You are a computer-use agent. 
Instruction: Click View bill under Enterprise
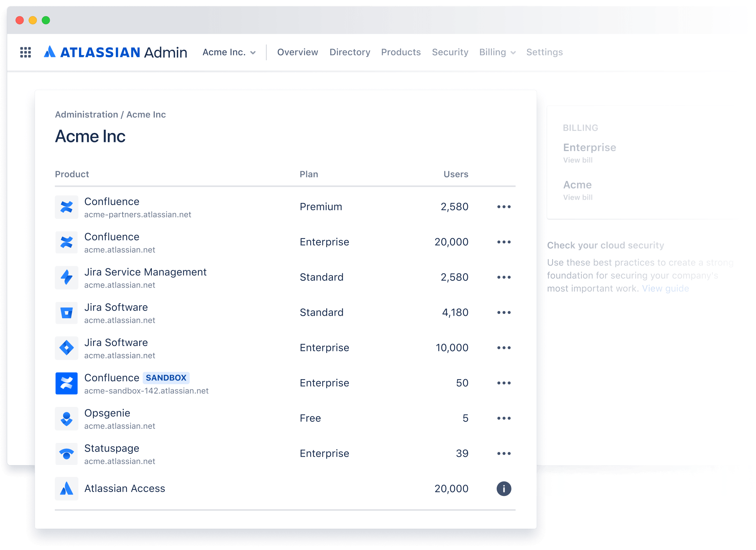click(x=577, y=160)
